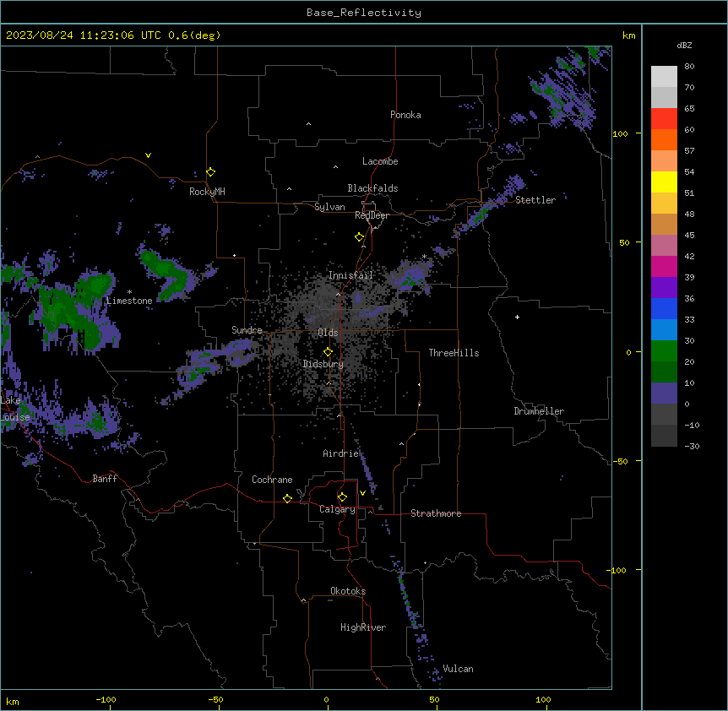
Task: Click the yellow marker below RedDeer
Action: coord(359,237)
